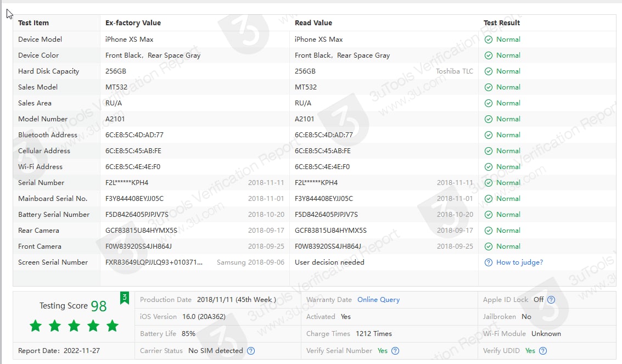Click the green 3uTools bookmark badge
Image resolution: width=622 pixels, height=364 pixels.
pyautogui.click(x=125, y=298)
